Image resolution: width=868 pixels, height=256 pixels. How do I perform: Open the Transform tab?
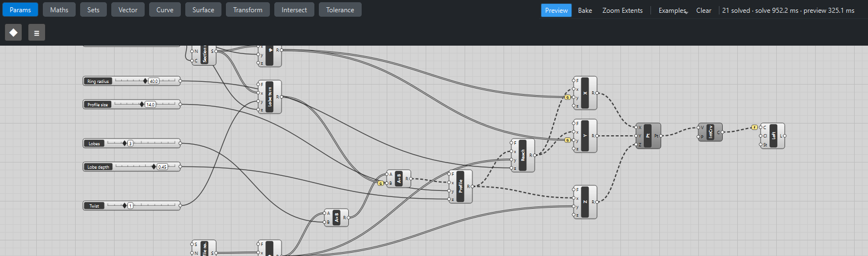click(x=248, y=10)
